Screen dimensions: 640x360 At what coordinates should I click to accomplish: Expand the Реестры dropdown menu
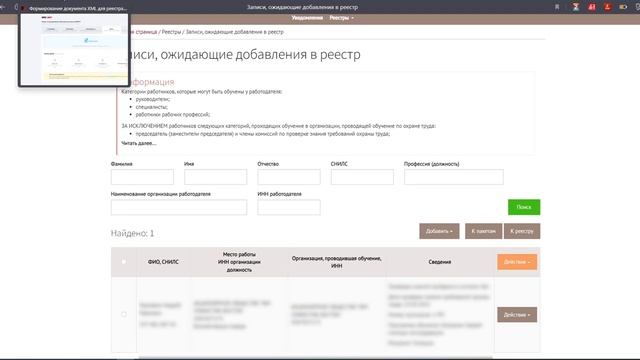point(341,18)
